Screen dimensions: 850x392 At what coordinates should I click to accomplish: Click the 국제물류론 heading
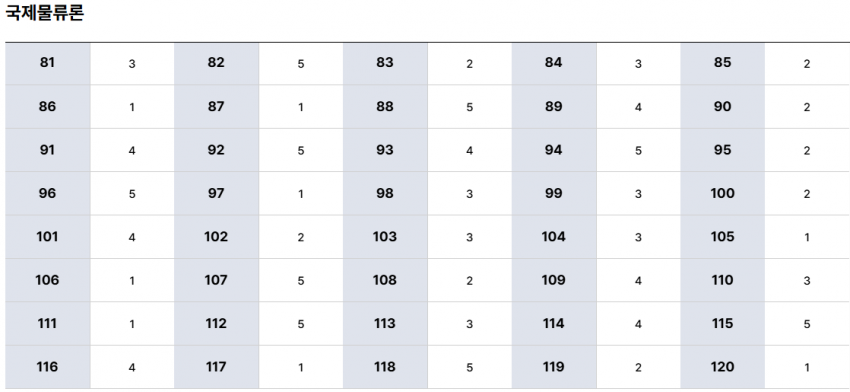(x=44, y=12)
